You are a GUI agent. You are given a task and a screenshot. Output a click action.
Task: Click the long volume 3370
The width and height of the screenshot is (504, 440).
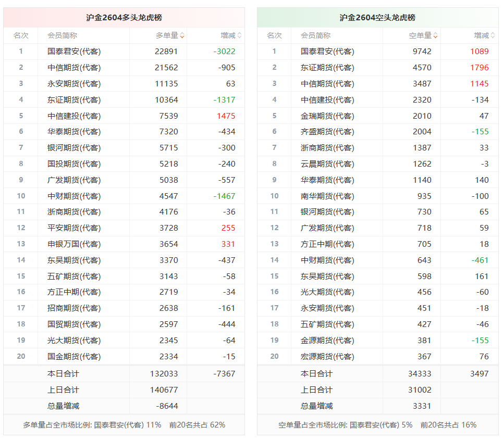(x=169, y=260)
